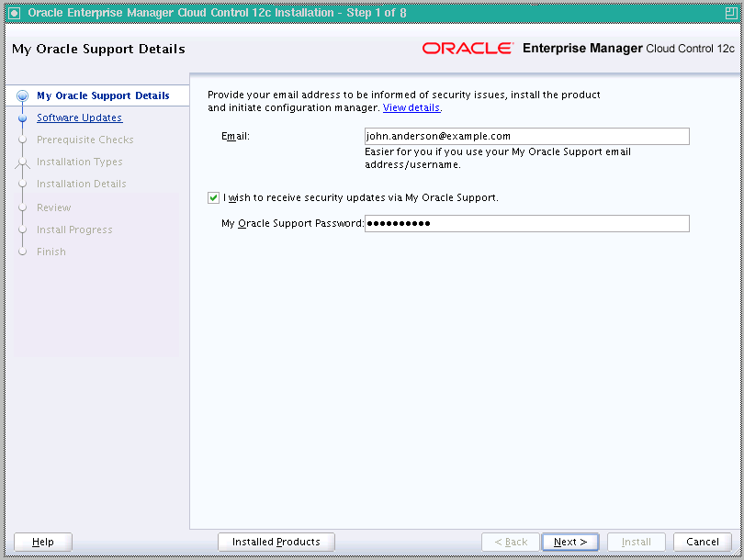Click the My Oracle Support Password label
Image resolution: width=744 pixels, height=560 pixels.
click(x=292, y=223)
